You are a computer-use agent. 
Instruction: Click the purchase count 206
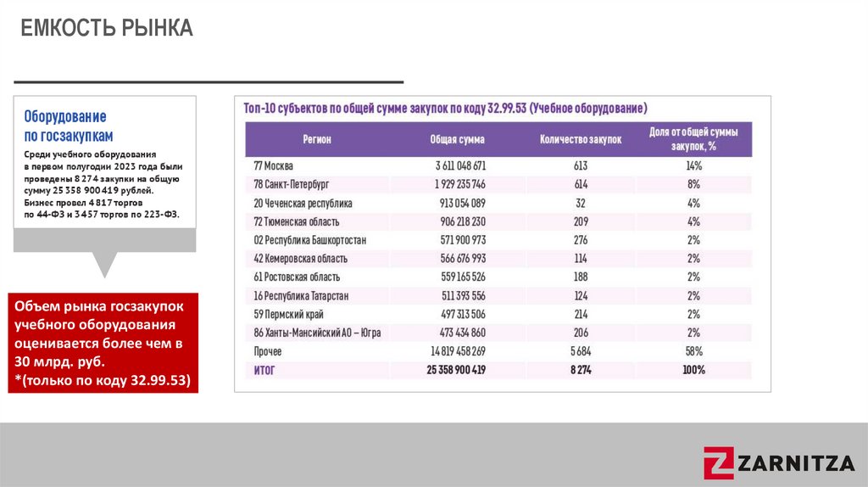pyautogui.click(x=581, y=333)
